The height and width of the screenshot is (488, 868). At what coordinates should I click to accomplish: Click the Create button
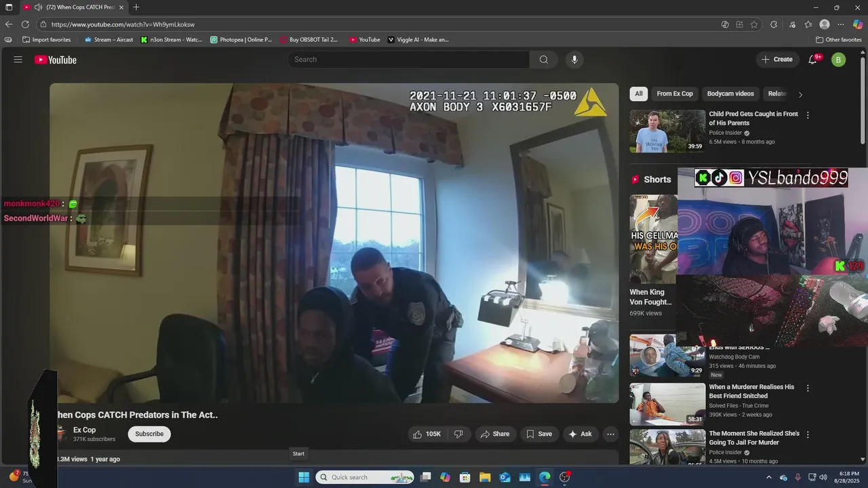(777, 60)
